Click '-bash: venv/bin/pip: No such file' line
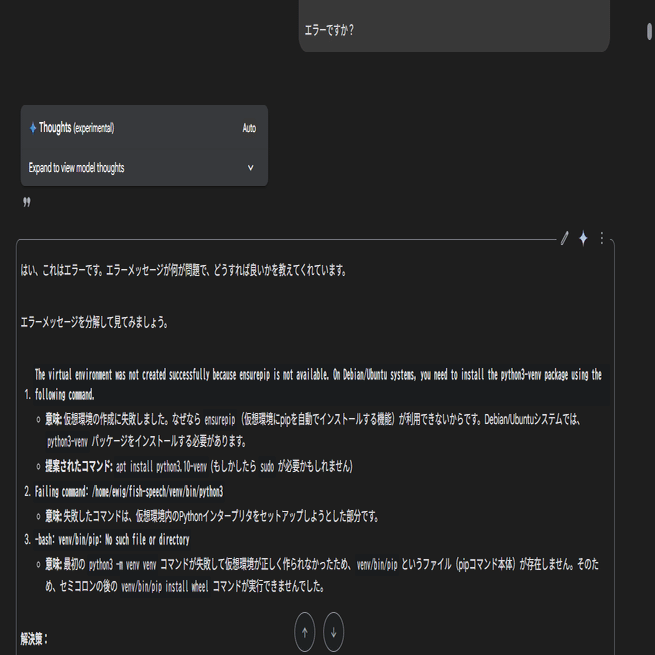 coord(112,540)
